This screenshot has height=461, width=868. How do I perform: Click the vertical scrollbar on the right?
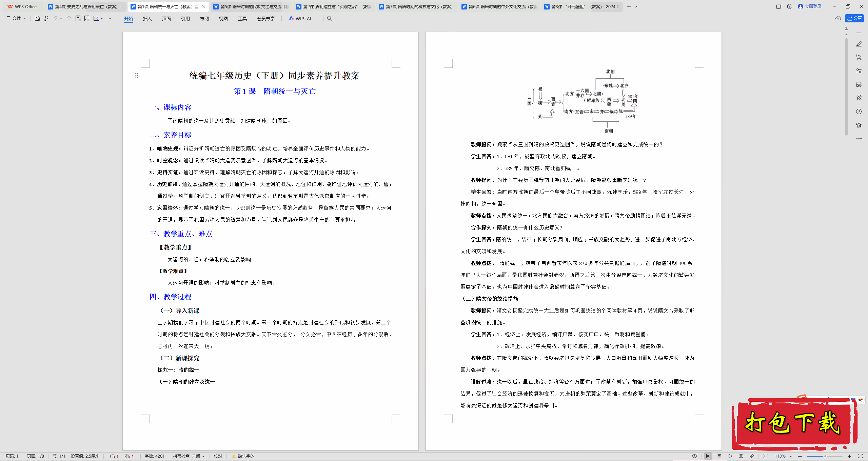[x=846, y=86]
